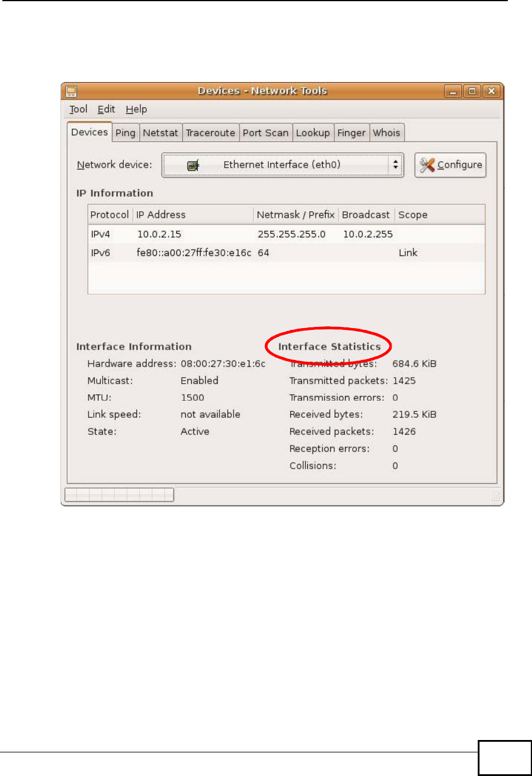This screenshot has height=776, width=532.
Task: Sort by Protocol column header
Action: click(109, 215)
